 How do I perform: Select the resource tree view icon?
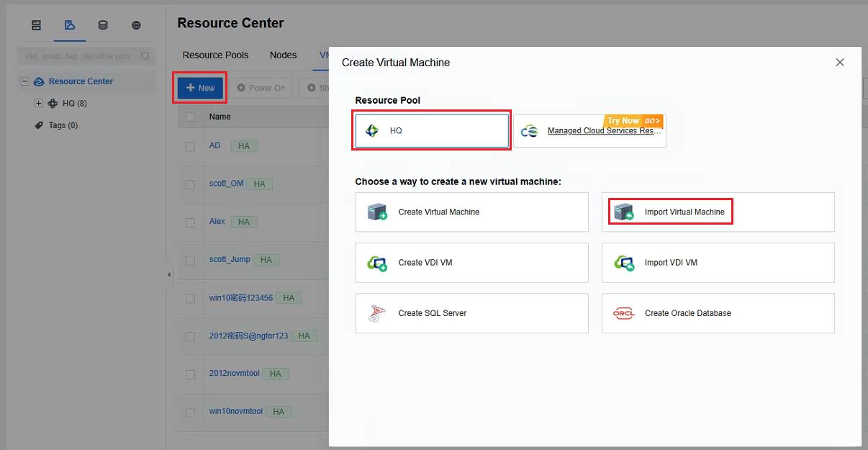coord(70,25)
